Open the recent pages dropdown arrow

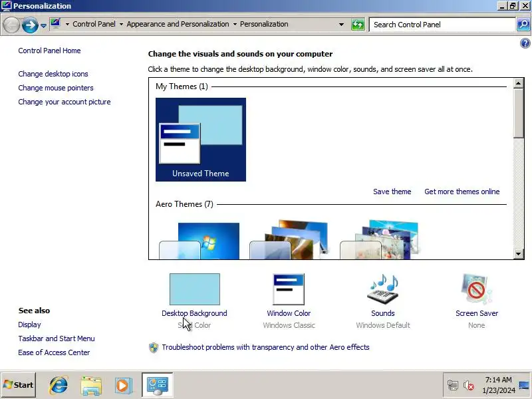tap(43, 25)
